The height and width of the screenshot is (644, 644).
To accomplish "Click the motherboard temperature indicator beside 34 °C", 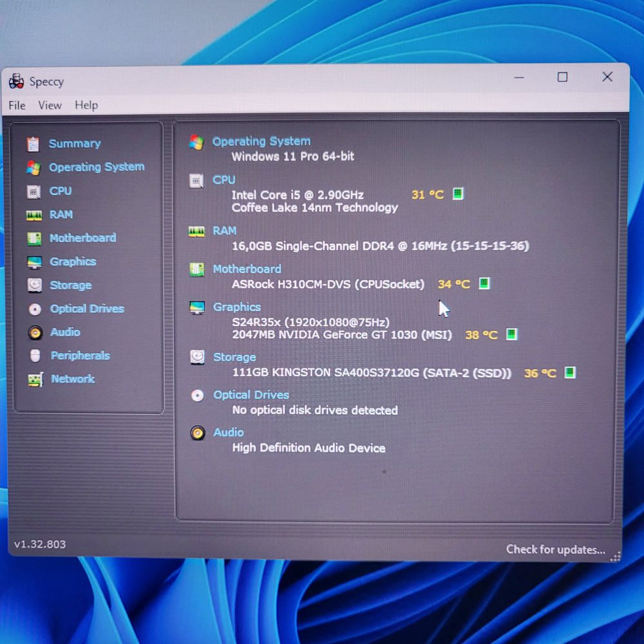I will [x=484, y=283].
